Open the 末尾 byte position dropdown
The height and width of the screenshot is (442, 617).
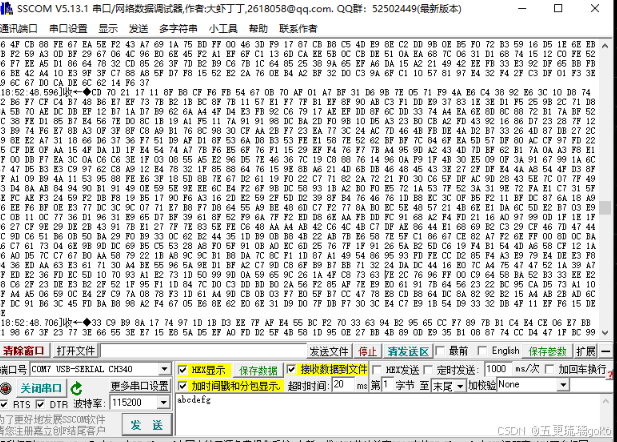(460, 386)
